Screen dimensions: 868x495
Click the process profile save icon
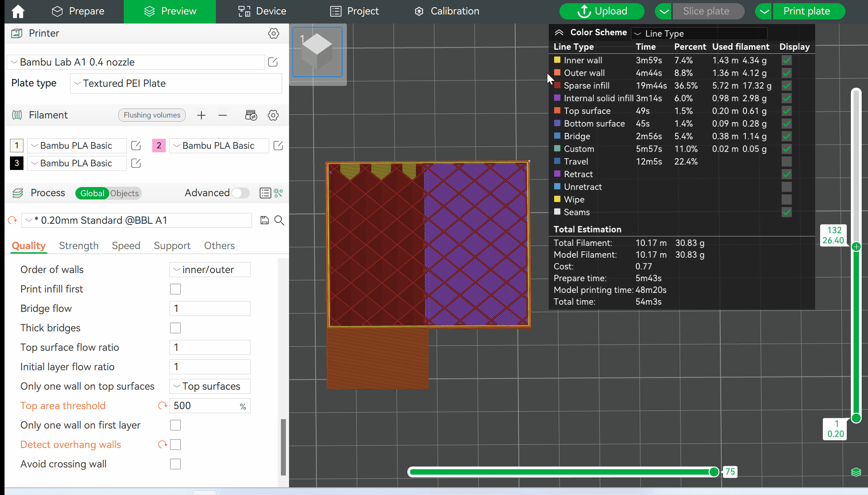pyautogui.click(x=264, y=220)
